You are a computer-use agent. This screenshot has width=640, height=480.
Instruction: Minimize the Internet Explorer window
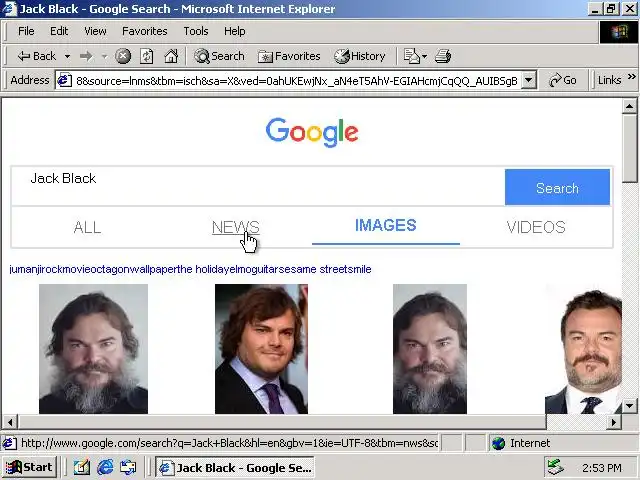(x=595, y=9)
